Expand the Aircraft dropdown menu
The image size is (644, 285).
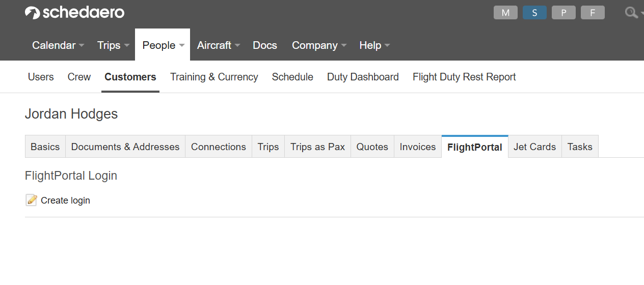218,45
